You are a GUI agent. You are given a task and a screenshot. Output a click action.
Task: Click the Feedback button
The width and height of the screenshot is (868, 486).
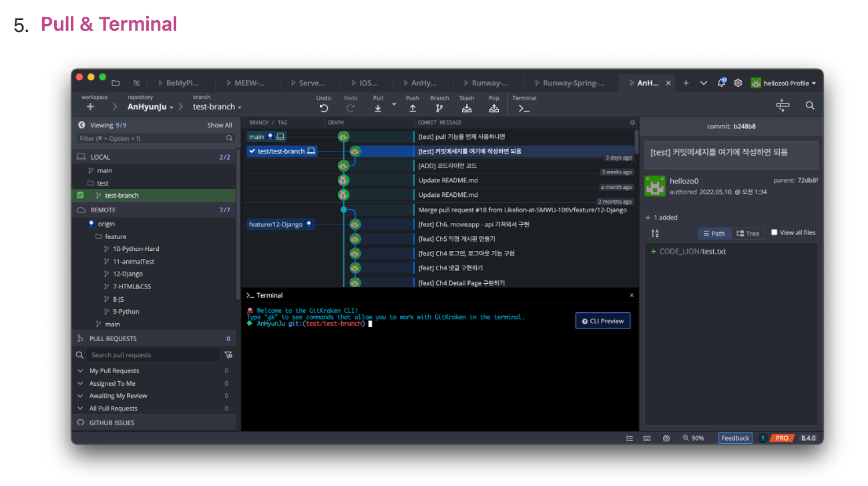point(735,438)
